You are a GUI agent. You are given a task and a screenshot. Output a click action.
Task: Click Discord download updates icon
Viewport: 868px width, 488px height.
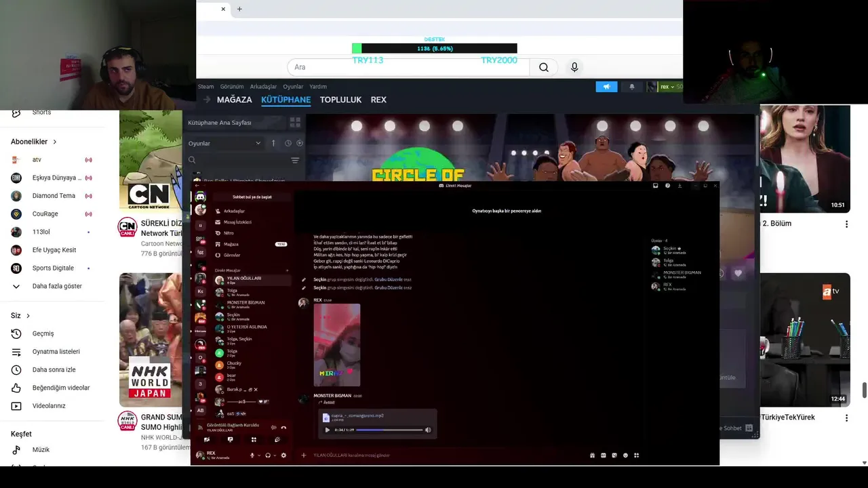[679, 186]
